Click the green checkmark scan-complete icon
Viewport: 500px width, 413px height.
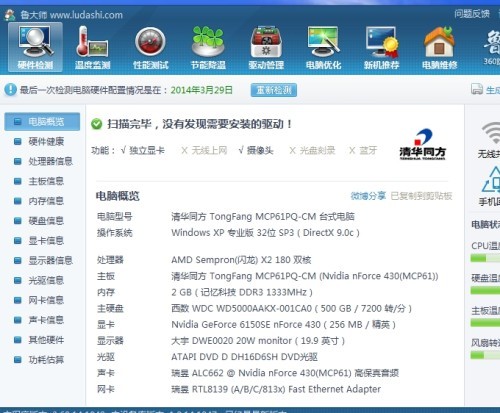[97, 124]
